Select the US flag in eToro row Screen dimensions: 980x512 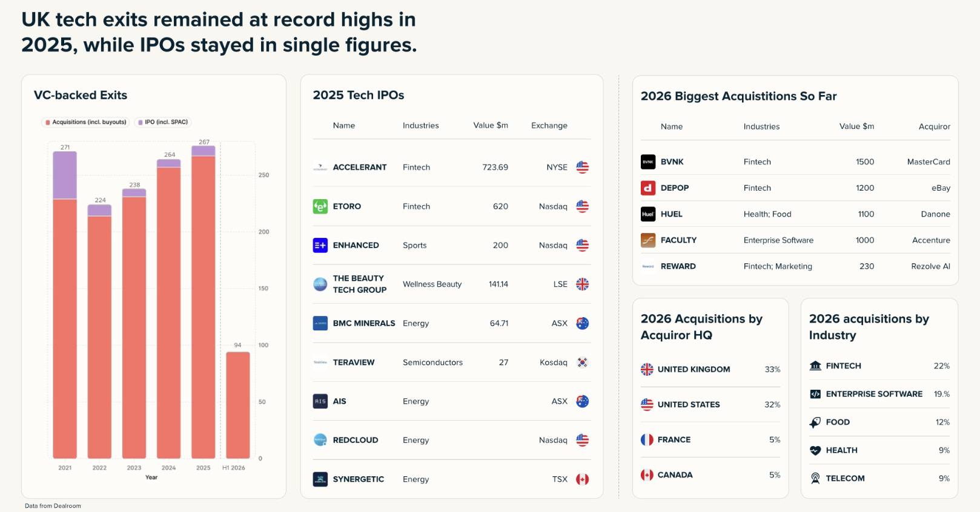(582, 206)
